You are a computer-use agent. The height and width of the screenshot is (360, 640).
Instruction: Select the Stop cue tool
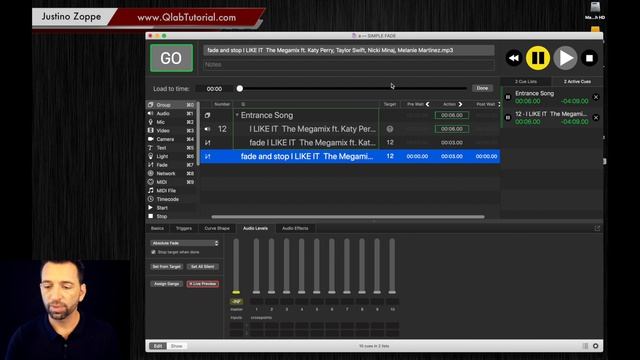point(162,216)
